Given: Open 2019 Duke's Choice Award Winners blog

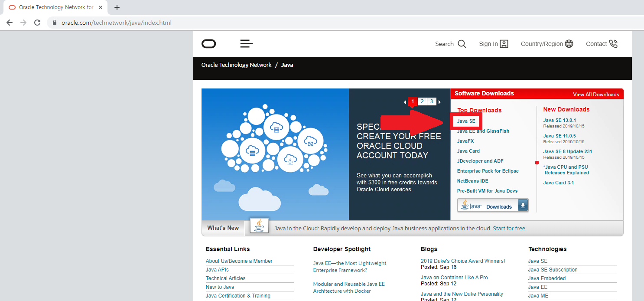Looking at the screenshot, I should click(463, 261).
